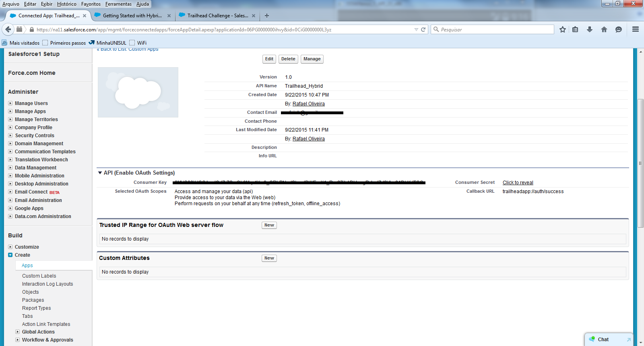Add New Trusted IP Range
The width and height of the screenshot is (644, 346).
coord(269,225)
